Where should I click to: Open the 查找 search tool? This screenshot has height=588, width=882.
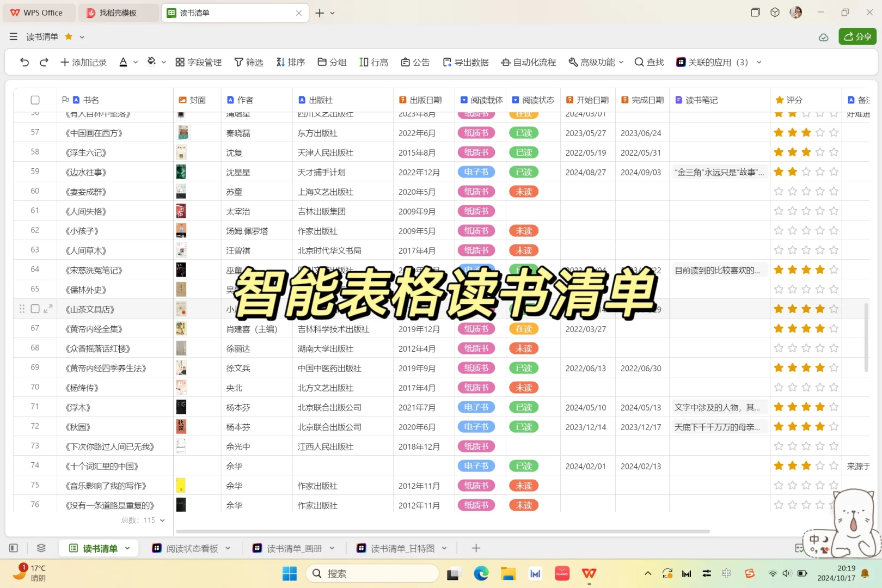(650, 62)
